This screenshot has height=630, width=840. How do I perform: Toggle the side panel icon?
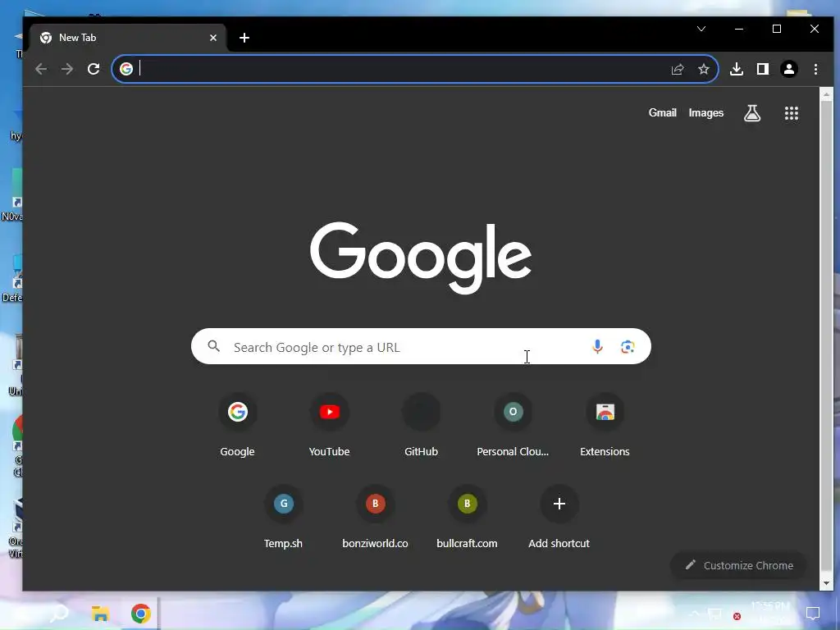coord(763,69)
